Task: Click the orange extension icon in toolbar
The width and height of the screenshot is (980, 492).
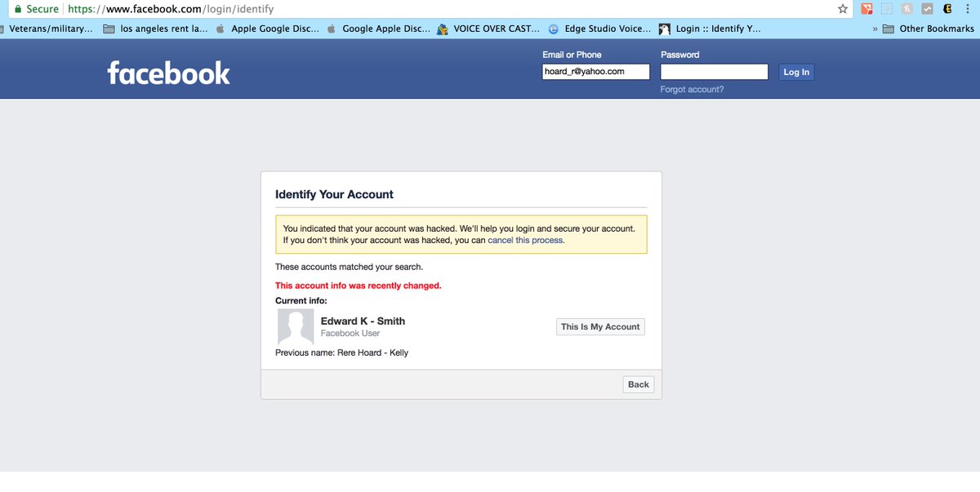Action: (867, 9)
